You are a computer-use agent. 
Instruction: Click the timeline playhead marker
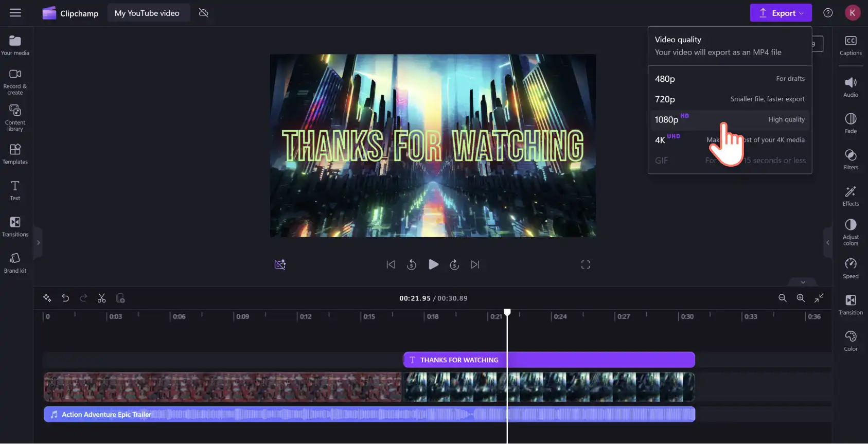click(x=507, y=312)
